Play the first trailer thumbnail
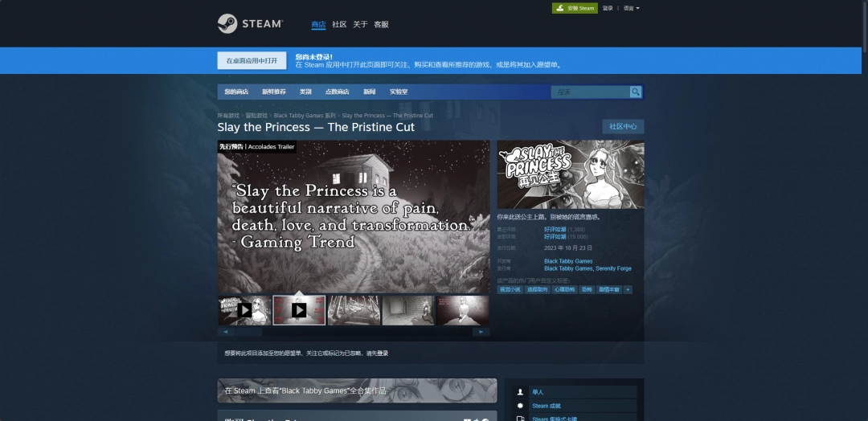The height and width of the screenshot is (421, 868). coord(244,310)
